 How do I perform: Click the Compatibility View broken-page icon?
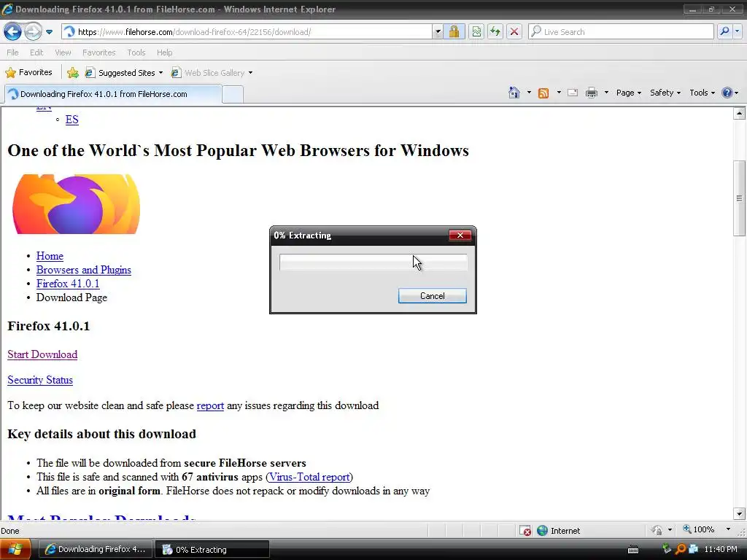coord(476,32)
